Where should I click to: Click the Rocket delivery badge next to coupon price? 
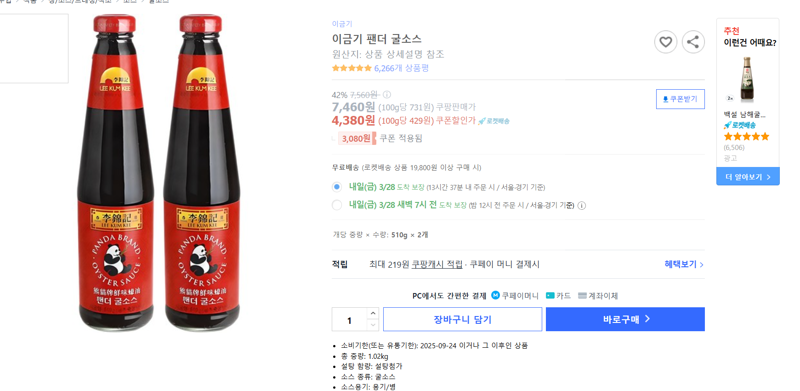(494, 121)
